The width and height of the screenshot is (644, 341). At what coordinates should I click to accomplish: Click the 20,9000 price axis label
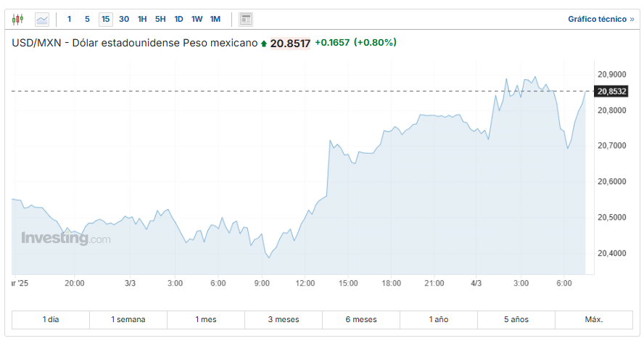(x=611, y=74)
